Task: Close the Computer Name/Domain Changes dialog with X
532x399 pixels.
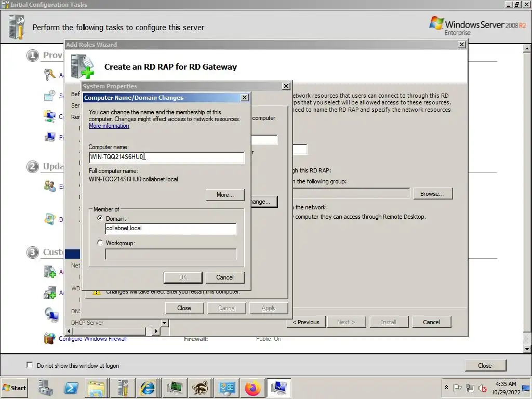Action: coord(245,98)
